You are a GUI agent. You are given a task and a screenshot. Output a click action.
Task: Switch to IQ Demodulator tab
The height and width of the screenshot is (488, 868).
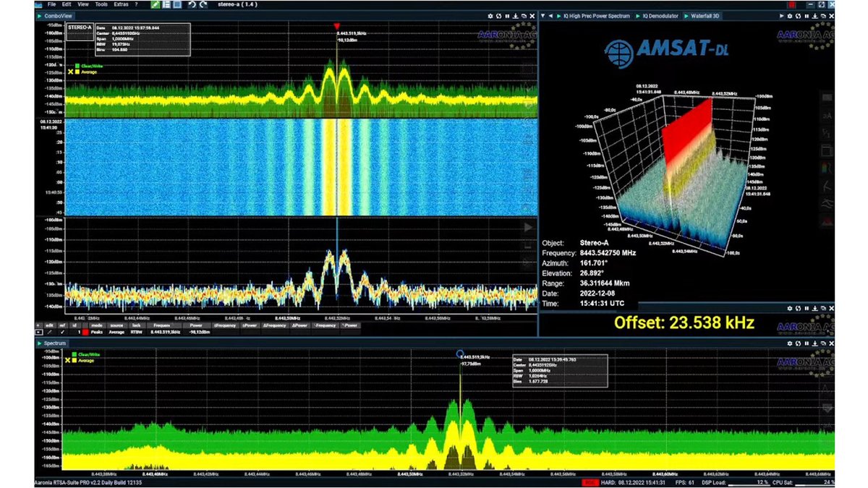coord(658,16)
